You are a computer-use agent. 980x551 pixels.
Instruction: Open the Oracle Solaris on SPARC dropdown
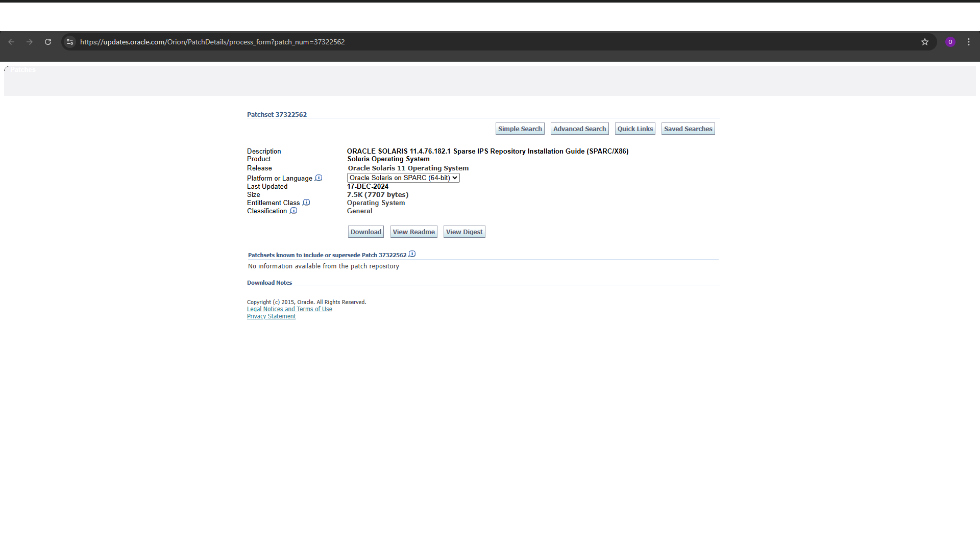403,178
